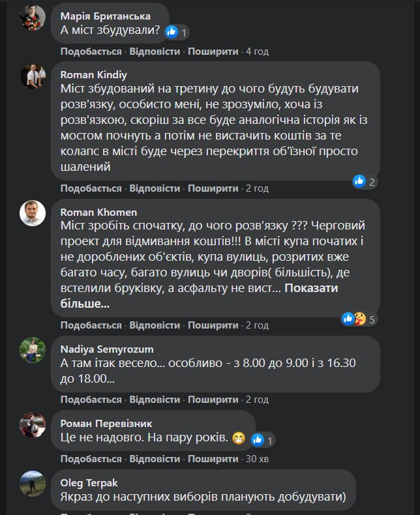
Task: Click the like reaction on Роман Перевізник's comment
Action: click(x=257, y=440)
